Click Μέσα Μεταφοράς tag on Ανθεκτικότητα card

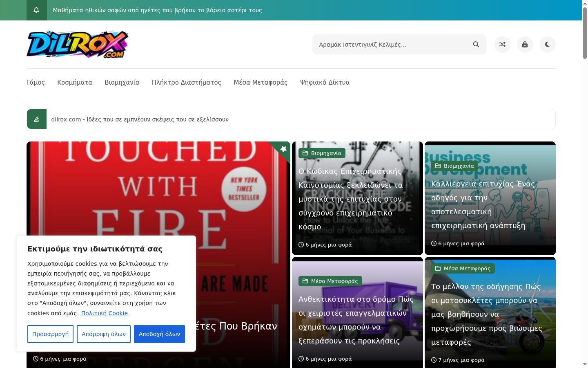[x=330, y=281]
